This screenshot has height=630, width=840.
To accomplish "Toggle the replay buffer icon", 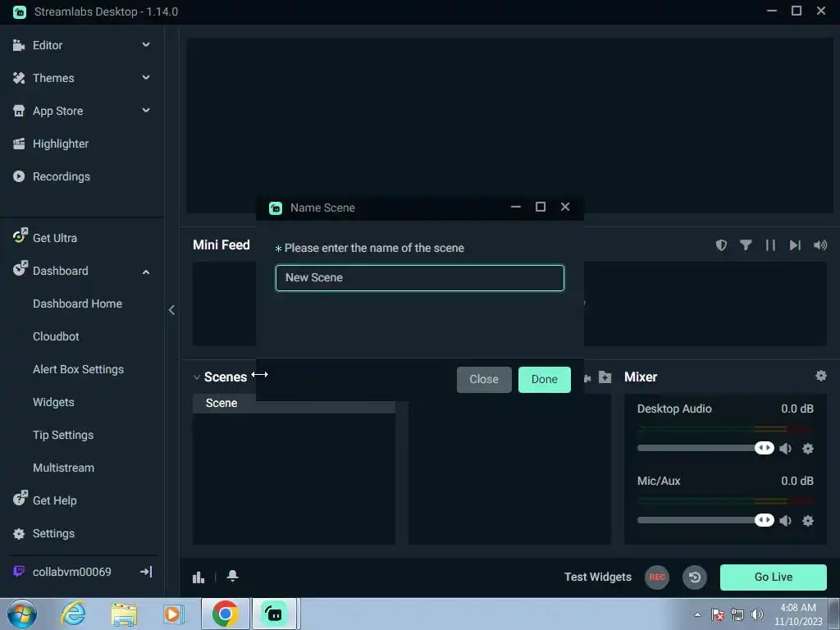I will click(695, 577).
